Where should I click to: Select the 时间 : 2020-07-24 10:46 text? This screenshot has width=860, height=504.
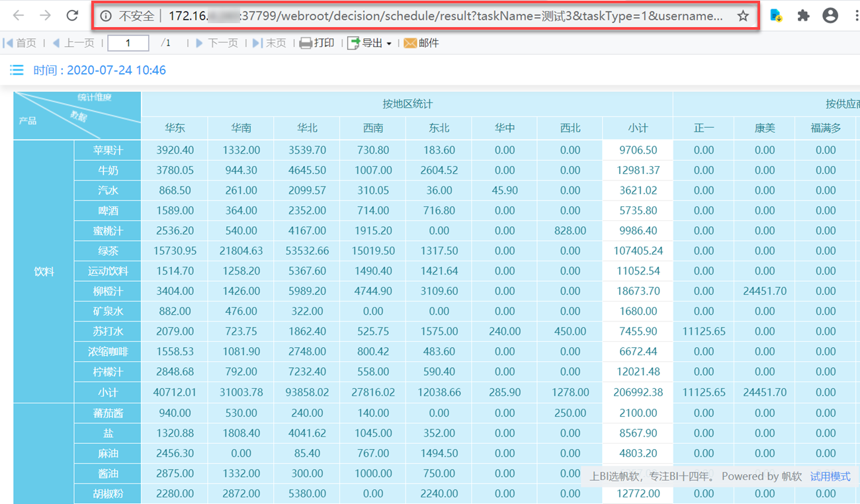[99, 70]
